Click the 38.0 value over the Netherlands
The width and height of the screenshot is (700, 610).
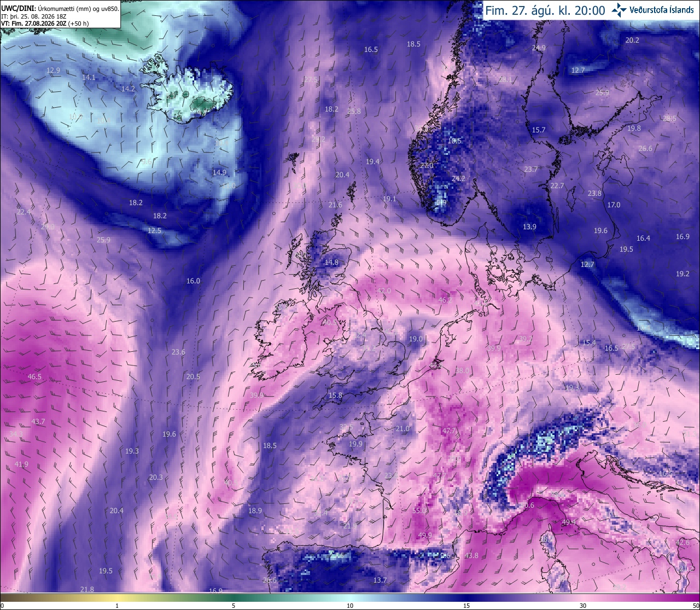(x=462, y=371)
